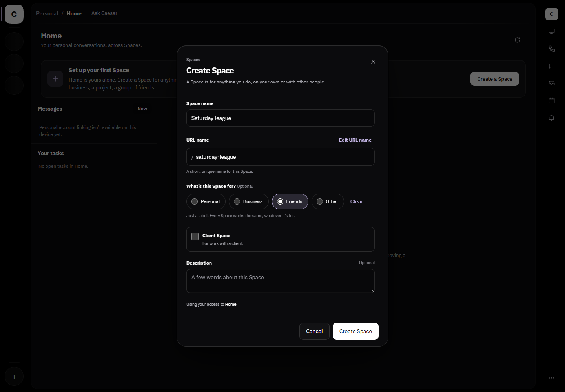This screenshot has width=565, height=392.
Task: Open the calendar icon in right sidebar
Action: pos(552,100)
